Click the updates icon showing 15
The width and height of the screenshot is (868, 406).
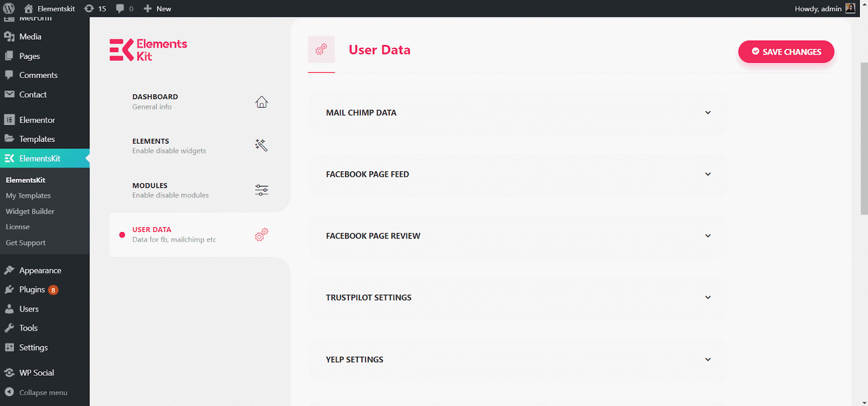coord(89,9)
